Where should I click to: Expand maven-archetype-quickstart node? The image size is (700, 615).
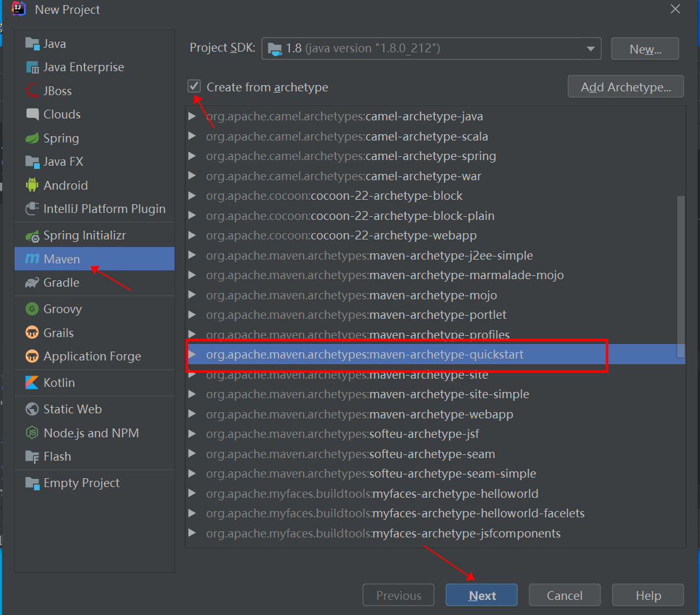192,354
